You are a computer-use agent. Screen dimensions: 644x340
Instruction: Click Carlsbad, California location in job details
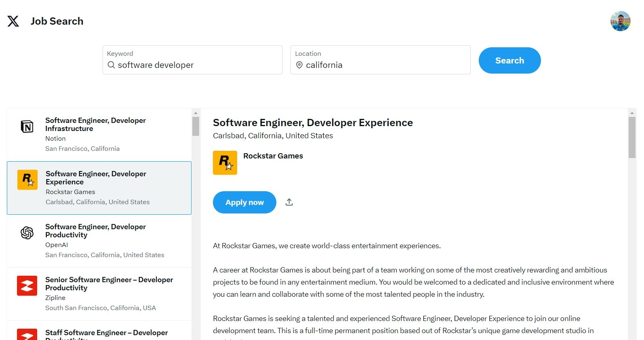273,136
